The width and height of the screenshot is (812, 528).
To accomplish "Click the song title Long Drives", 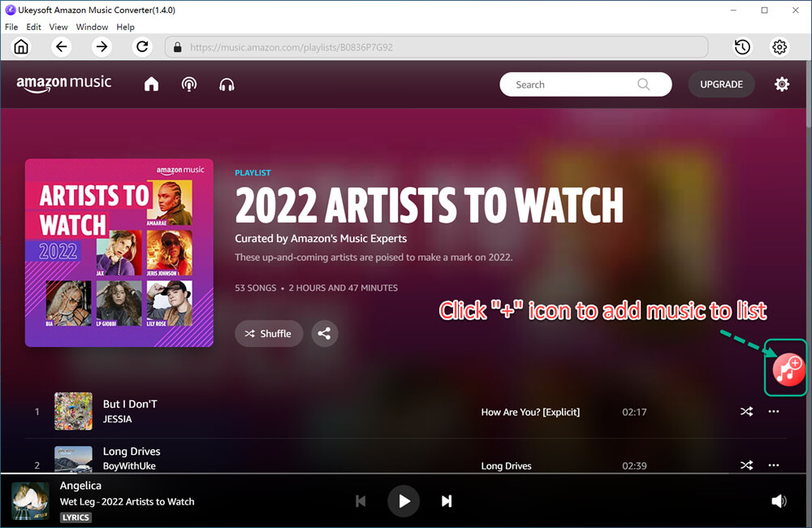I will 132,452.
